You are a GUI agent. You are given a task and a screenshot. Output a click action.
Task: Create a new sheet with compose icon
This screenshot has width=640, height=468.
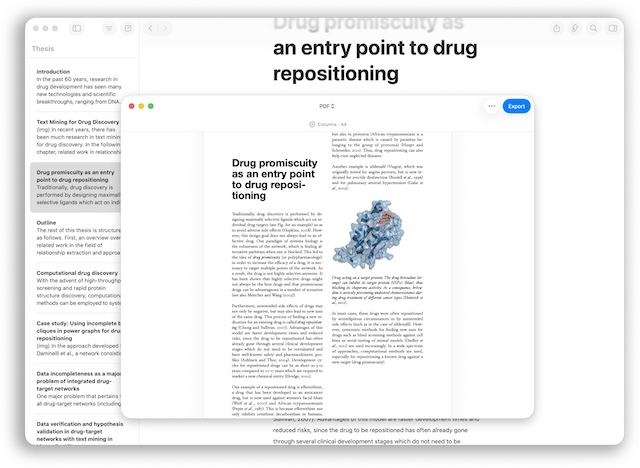(127, 28)
